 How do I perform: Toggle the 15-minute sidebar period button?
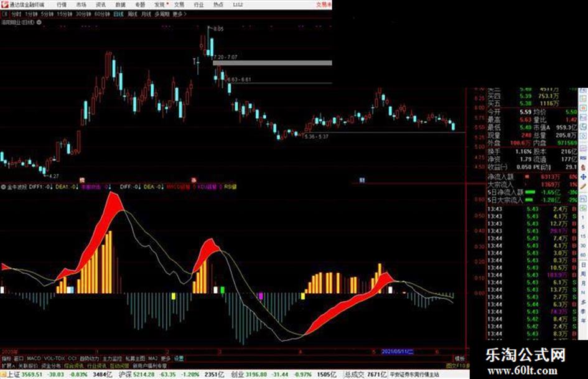583,236
